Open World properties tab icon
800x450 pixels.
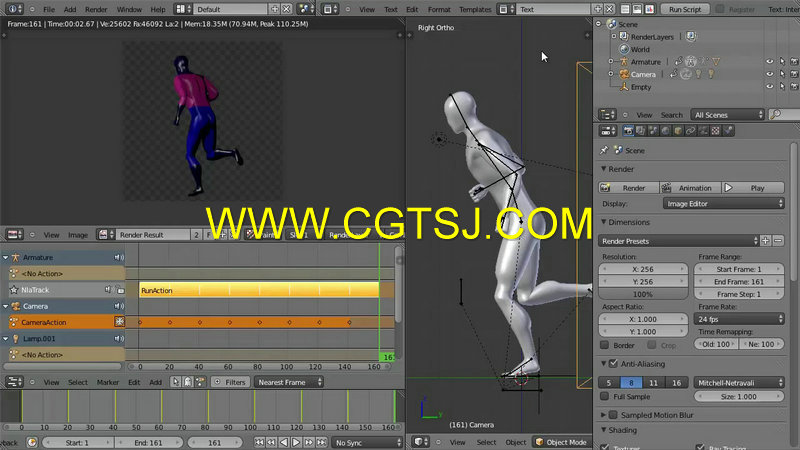pyautogui.click(x=666, y=131)
